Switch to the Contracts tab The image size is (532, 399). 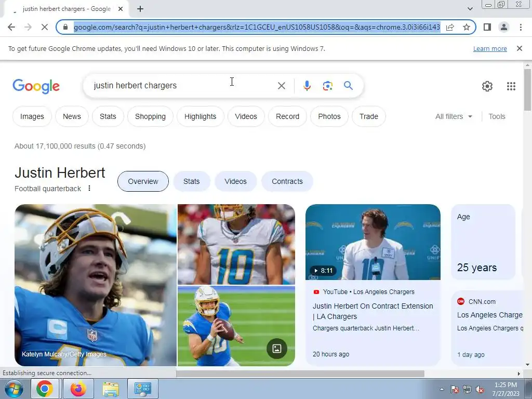tap(287, 181)
